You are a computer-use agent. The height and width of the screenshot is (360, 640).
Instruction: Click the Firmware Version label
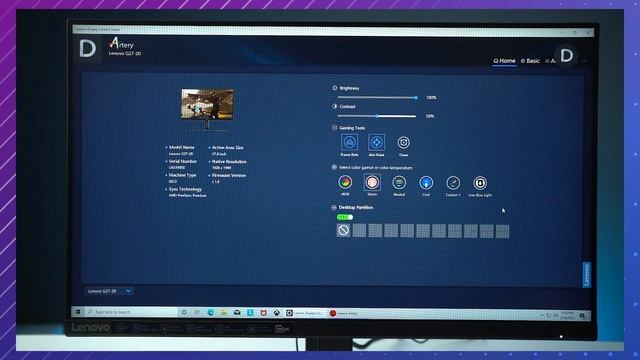229,176
